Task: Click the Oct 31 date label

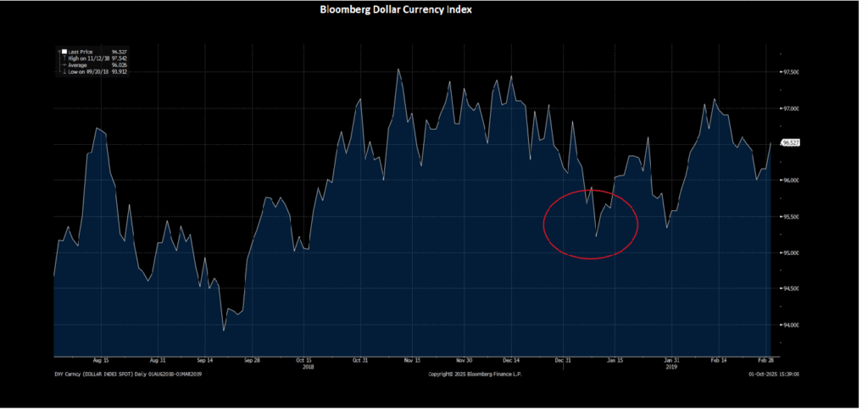Action: point(359,358)
